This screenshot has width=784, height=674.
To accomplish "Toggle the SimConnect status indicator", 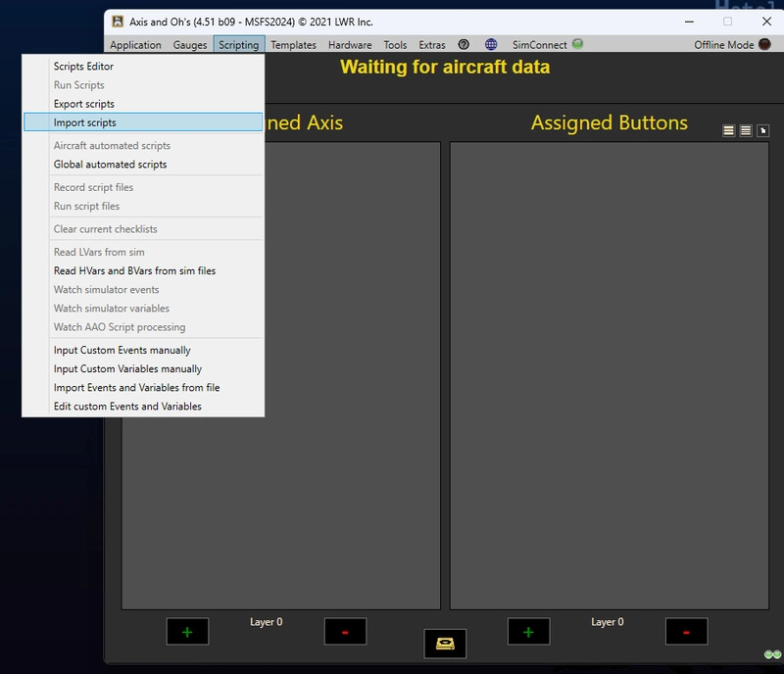I will tap(576, 45).
